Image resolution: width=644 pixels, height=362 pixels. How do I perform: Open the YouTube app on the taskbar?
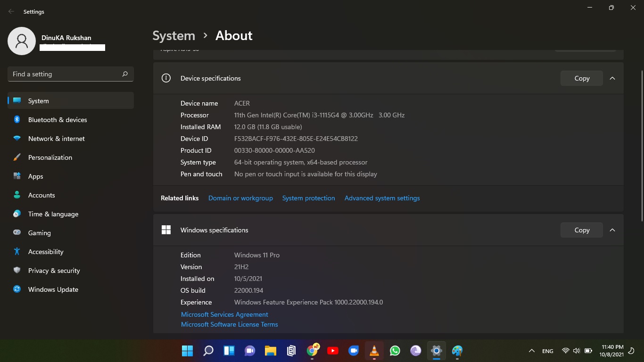click(x=333, y=351)
